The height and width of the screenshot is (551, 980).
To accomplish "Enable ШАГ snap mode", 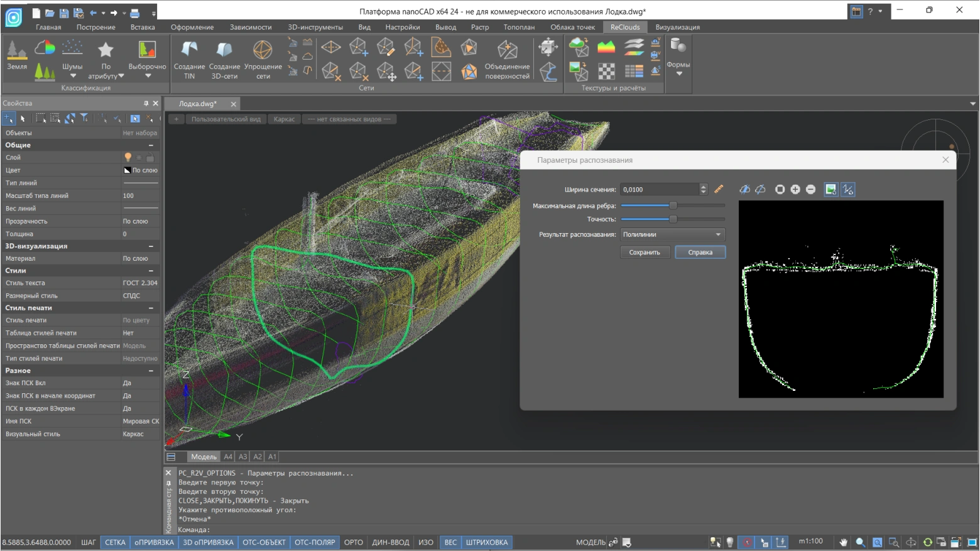I will coord(89,542).
